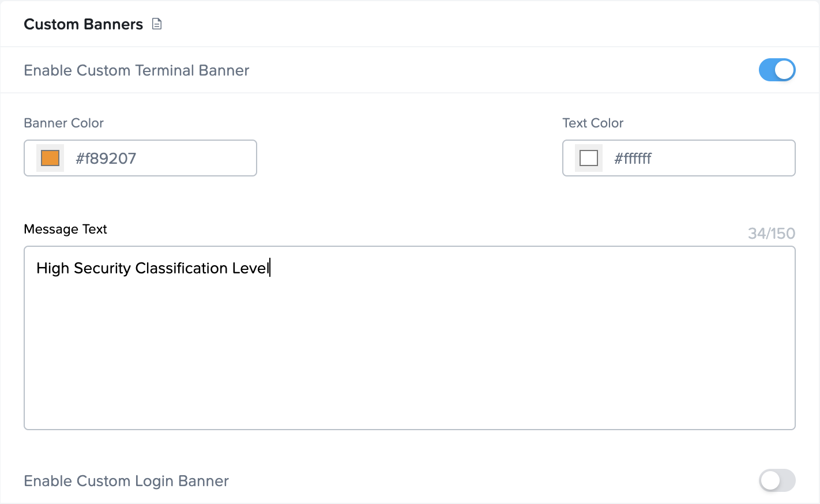This screenshot has height=504, width=820.
Task: Click the Banner Color field label
Action: (63, 123)
